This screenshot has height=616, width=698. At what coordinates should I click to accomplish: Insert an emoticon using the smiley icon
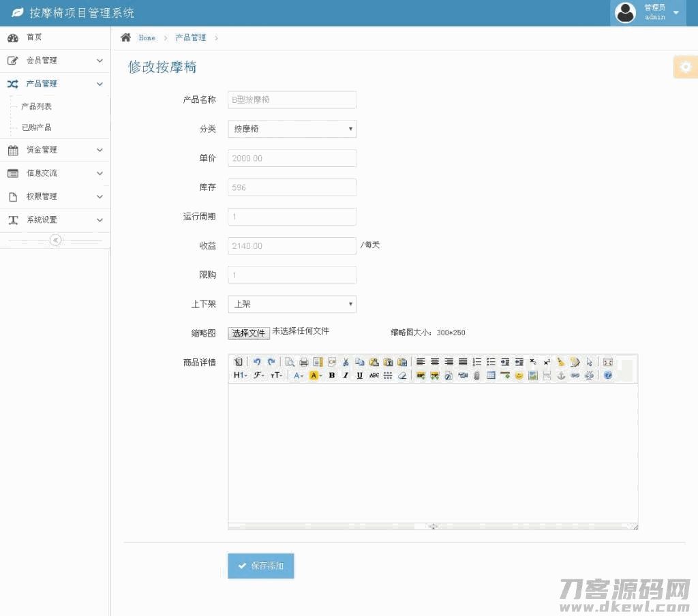click(519, 375)
